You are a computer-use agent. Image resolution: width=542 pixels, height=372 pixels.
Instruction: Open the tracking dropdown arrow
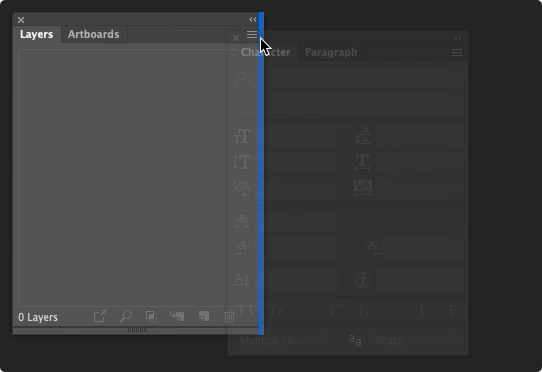[x=453, y=188]
